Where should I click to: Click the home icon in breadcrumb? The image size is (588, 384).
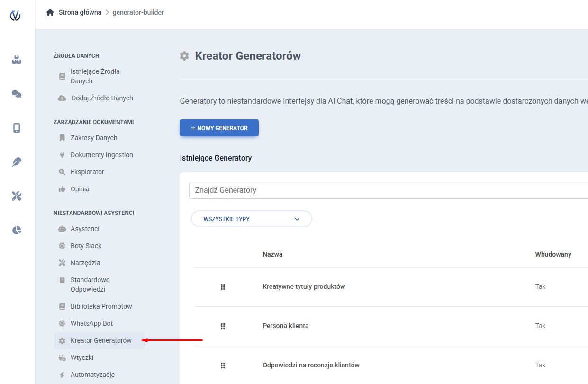click(x=50, y=12)
